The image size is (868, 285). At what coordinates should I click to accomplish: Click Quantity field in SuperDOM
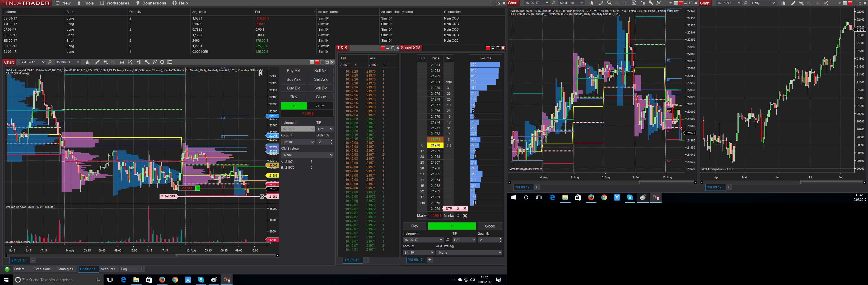pos(489,240)
